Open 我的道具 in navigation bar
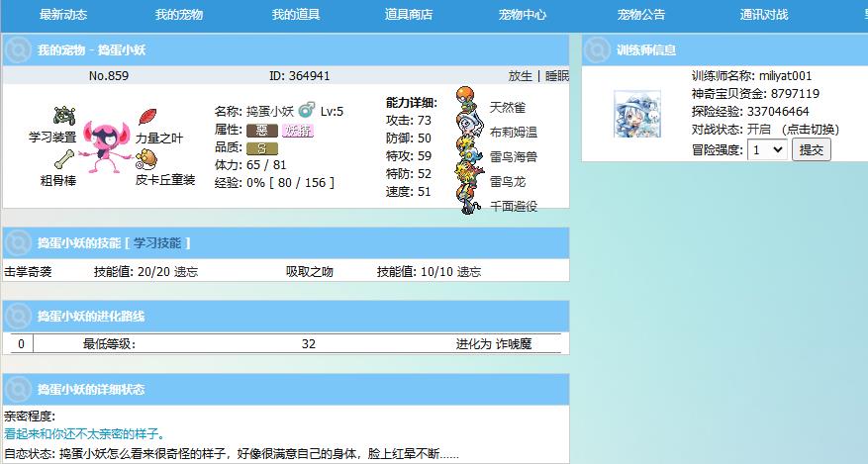This screenshot has width=868, height=464. coord(296,15)
